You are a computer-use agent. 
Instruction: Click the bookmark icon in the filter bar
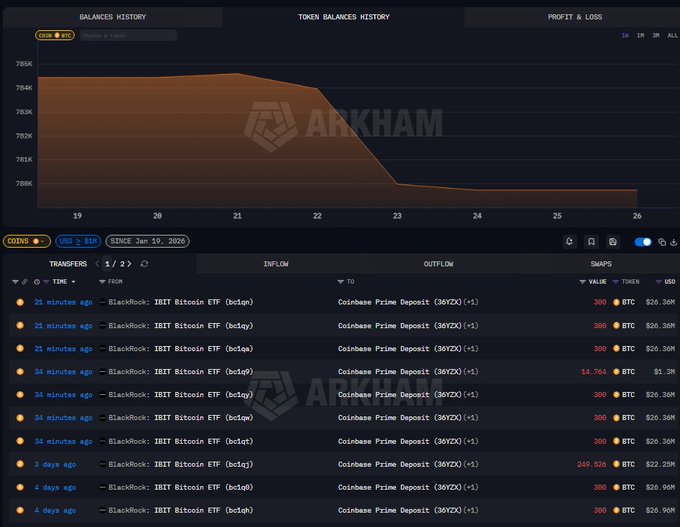pos(591,242)
